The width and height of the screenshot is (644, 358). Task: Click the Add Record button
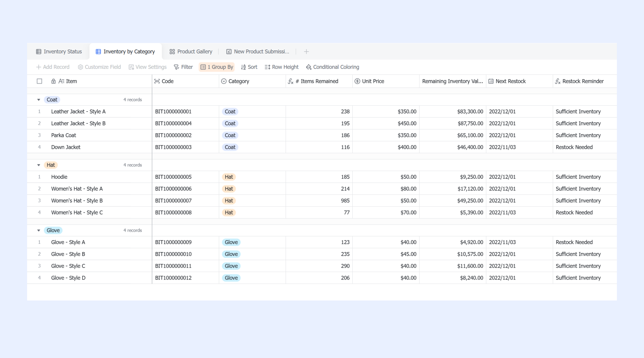click(53, 67)
